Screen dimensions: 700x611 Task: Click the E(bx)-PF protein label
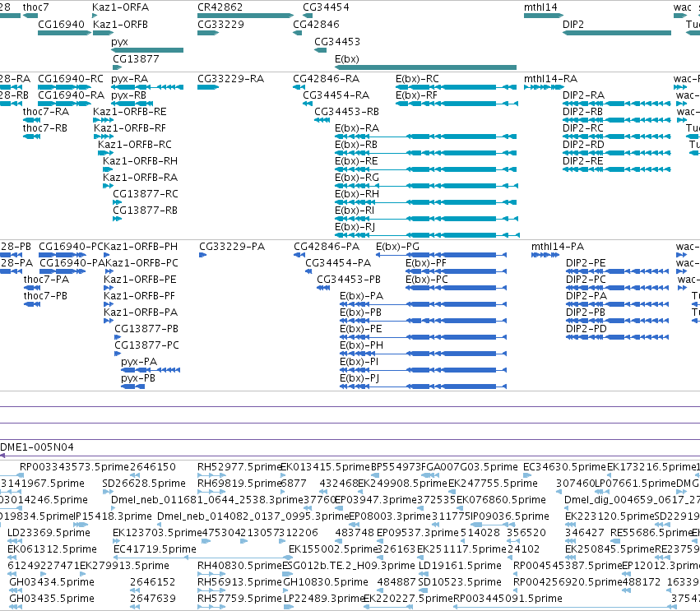426,263
